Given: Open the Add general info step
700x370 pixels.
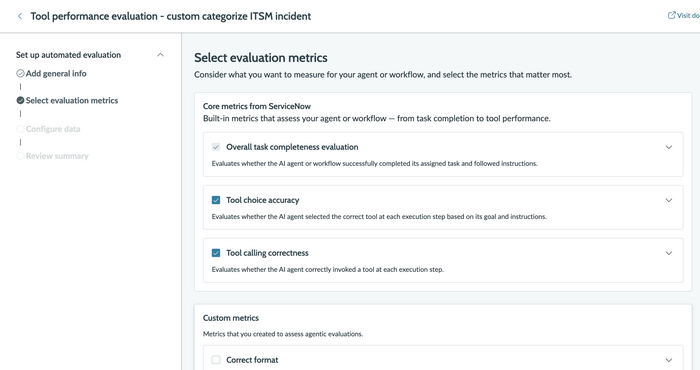Looking at the screenshot, I should [x=56, y=73].
